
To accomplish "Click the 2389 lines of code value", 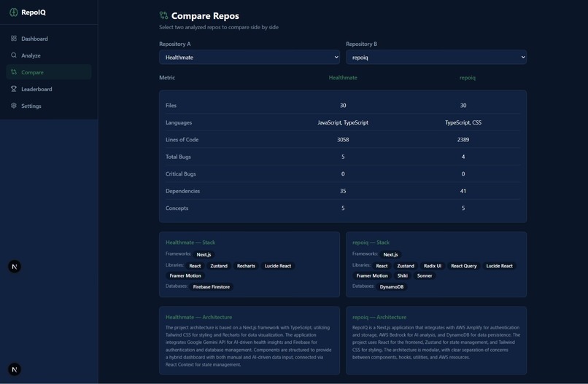I will click(x=463, y=139).
